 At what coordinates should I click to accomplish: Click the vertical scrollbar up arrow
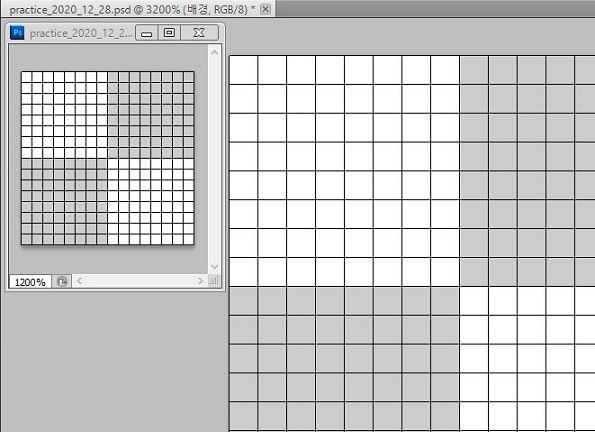pos(214,52)
